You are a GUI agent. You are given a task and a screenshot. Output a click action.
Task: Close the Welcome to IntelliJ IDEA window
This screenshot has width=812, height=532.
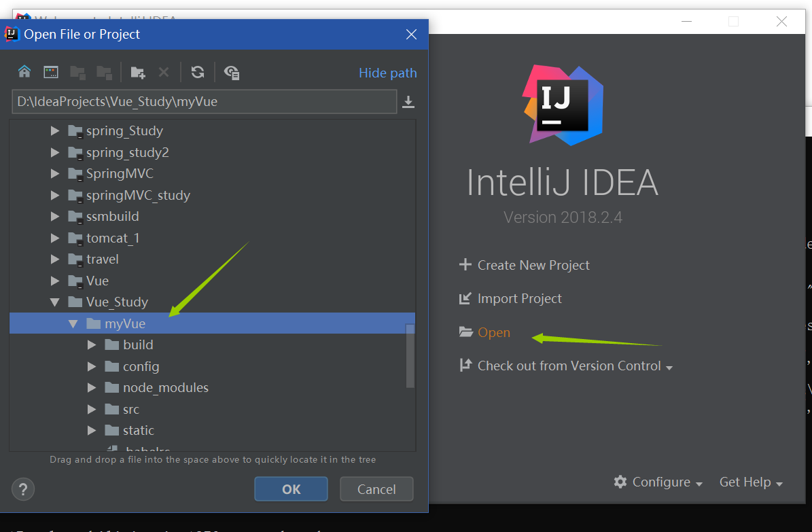(781, 21)
